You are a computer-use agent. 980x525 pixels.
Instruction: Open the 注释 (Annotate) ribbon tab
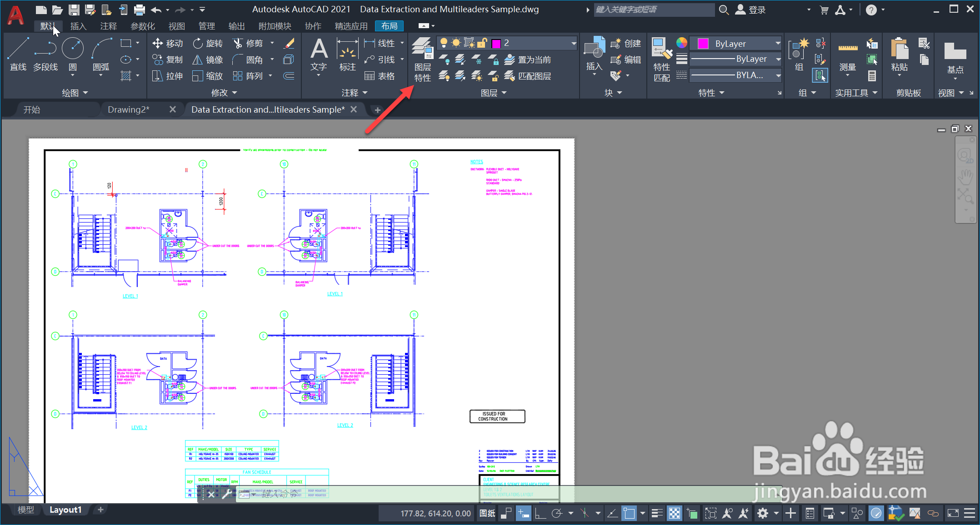[x=108, y=26]
